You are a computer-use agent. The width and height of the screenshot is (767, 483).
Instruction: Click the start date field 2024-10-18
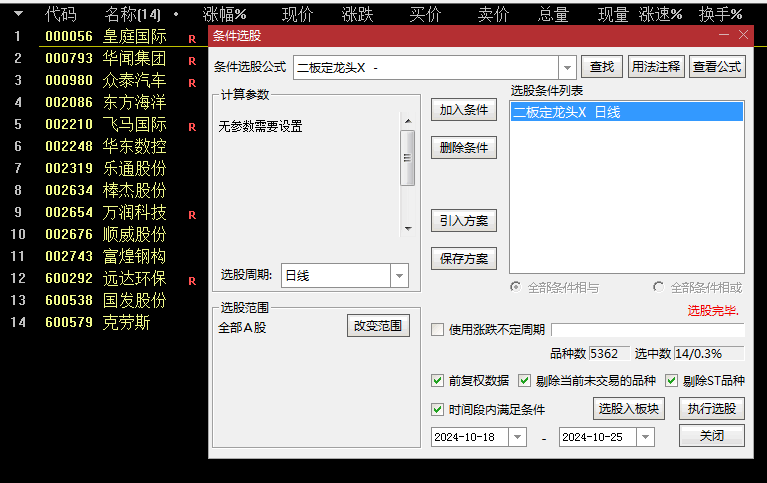click(470, 437)
